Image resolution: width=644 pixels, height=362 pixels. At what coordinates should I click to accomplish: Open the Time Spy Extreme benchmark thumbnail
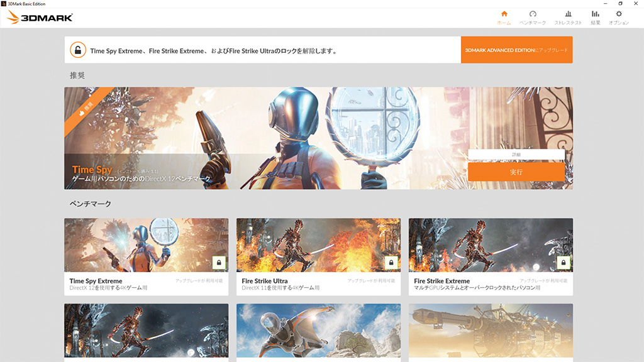[146, 245]
